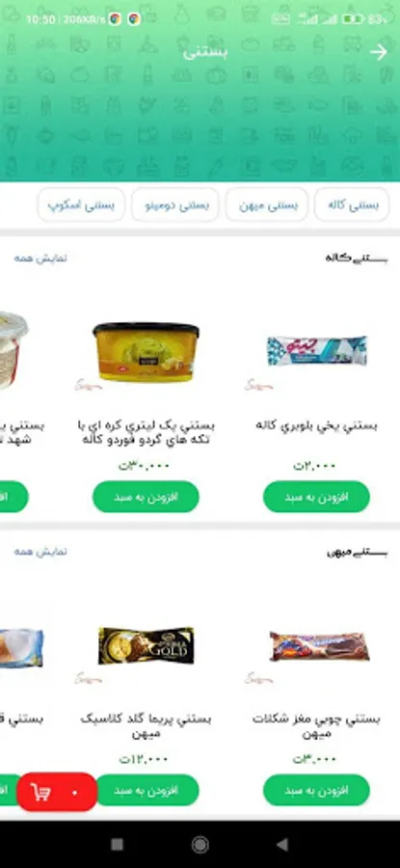Show all Mihan ice cream via نمایش همه

click(40, 552)
